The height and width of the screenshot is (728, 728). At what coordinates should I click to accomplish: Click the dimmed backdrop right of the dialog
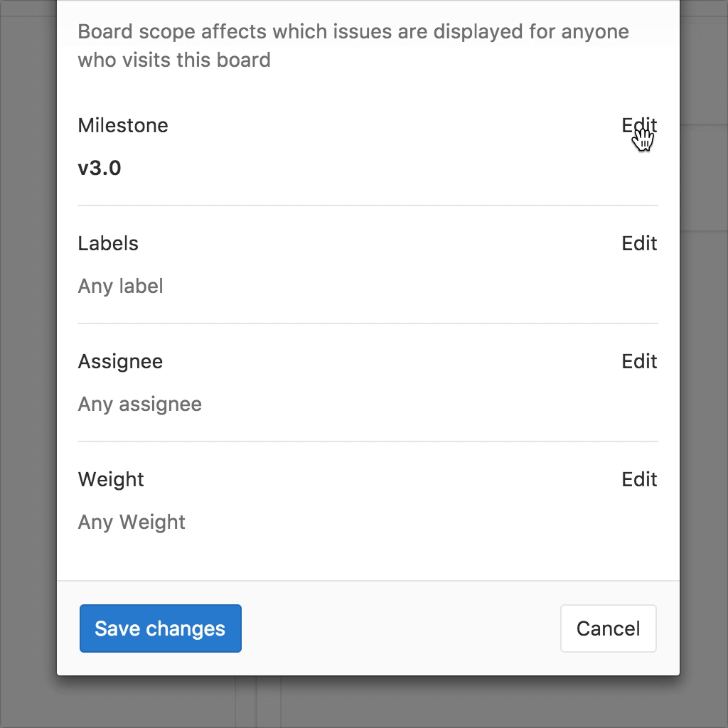704,355
